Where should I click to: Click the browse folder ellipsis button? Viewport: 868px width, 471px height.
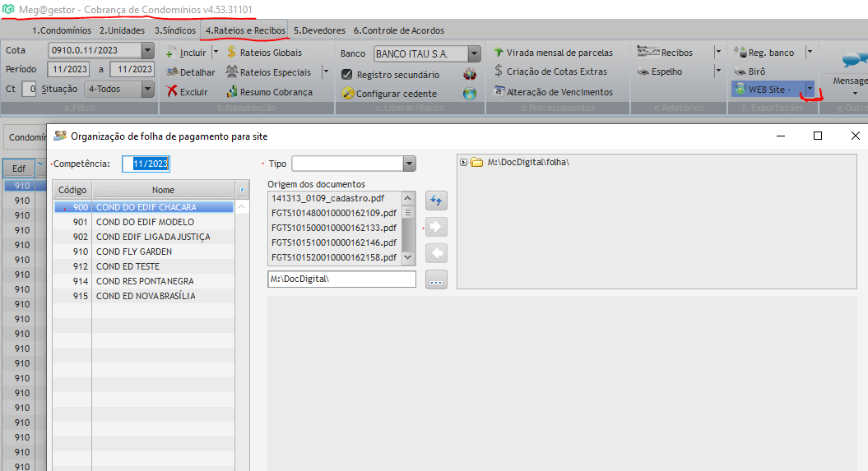[436, 280]
